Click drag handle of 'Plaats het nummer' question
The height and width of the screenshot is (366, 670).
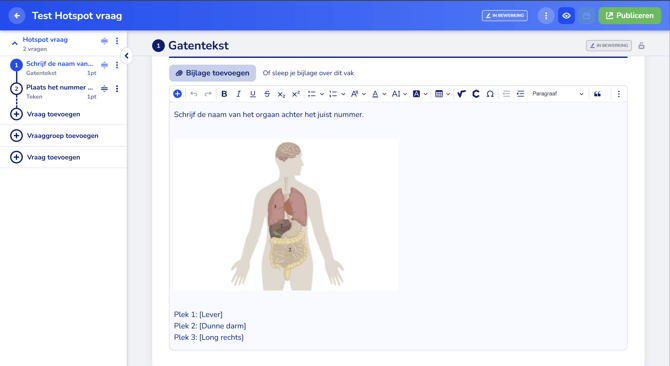coord(104,88)
